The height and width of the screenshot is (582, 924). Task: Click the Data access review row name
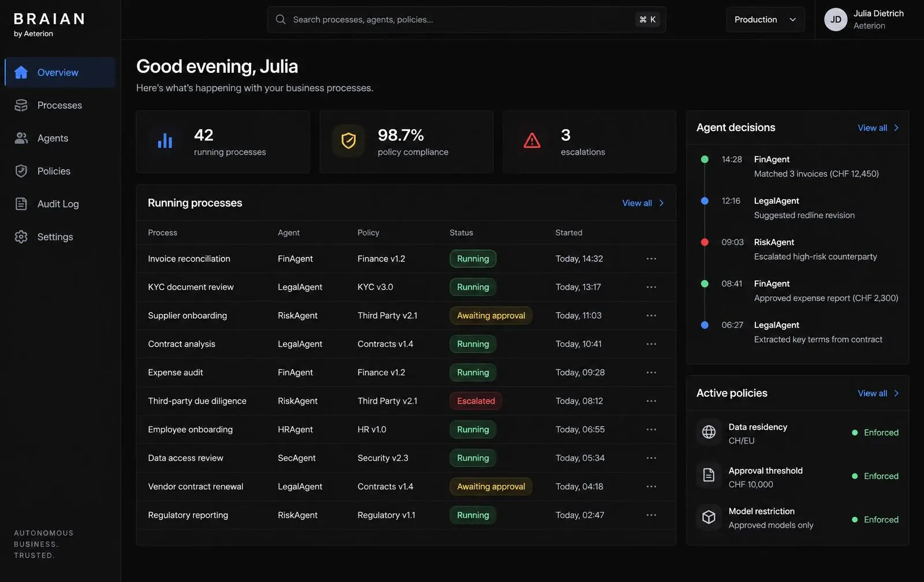(185, 458)
